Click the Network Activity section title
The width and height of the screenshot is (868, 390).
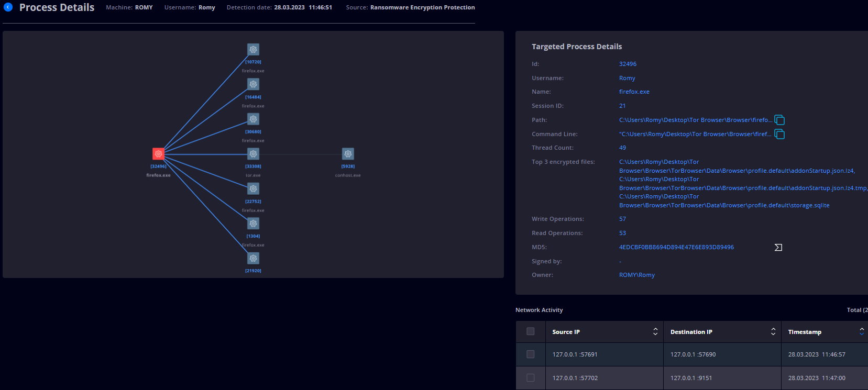point(539,310)
